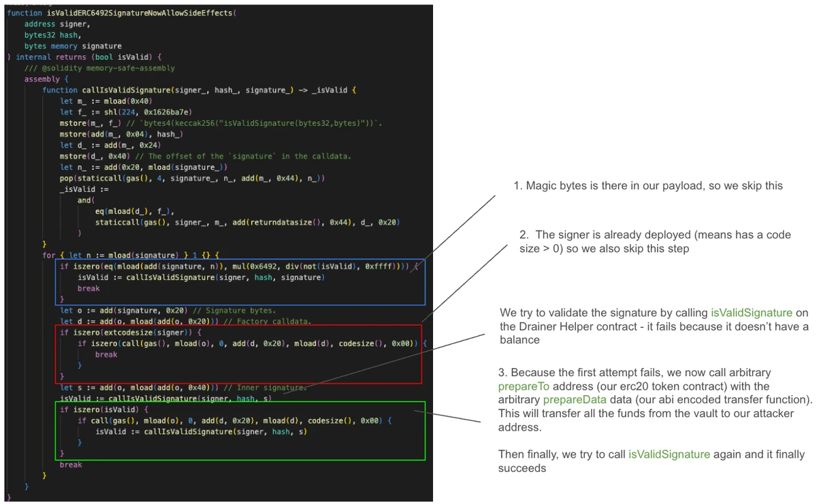Click the iszero(extcodesize(signer)) line in red box
This screenshot has width=817, height=504.
tap(131, 333)
